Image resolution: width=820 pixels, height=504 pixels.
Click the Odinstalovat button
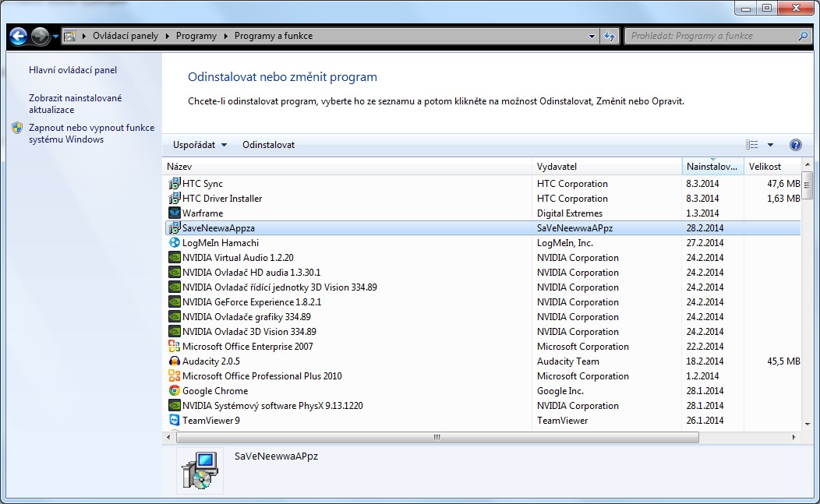[x=268, y=145]
